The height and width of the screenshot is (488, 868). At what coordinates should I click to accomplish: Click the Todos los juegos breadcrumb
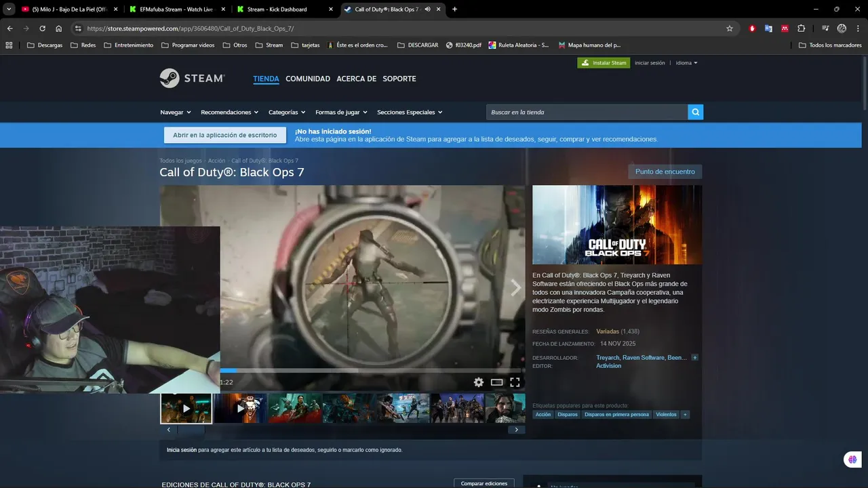[180, 161]
